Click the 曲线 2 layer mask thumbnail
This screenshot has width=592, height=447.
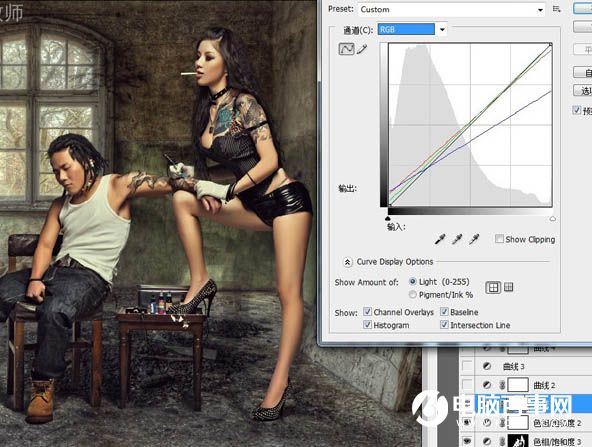click(518, 385)
